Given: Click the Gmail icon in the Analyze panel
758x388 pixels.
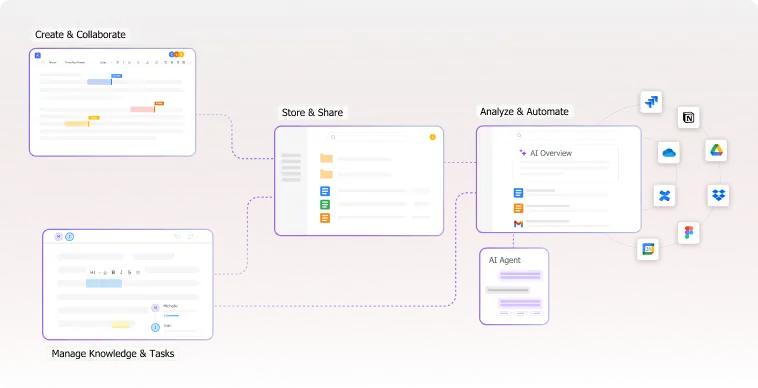Looking at the screenshot, I should (518, 224).
